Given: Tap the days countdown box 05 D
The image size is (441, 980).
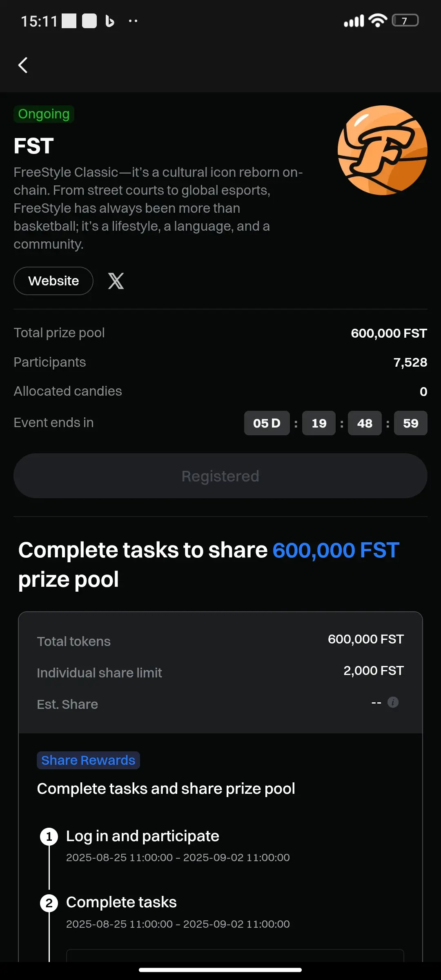Looking at the screenshot, I should (267, 423).
